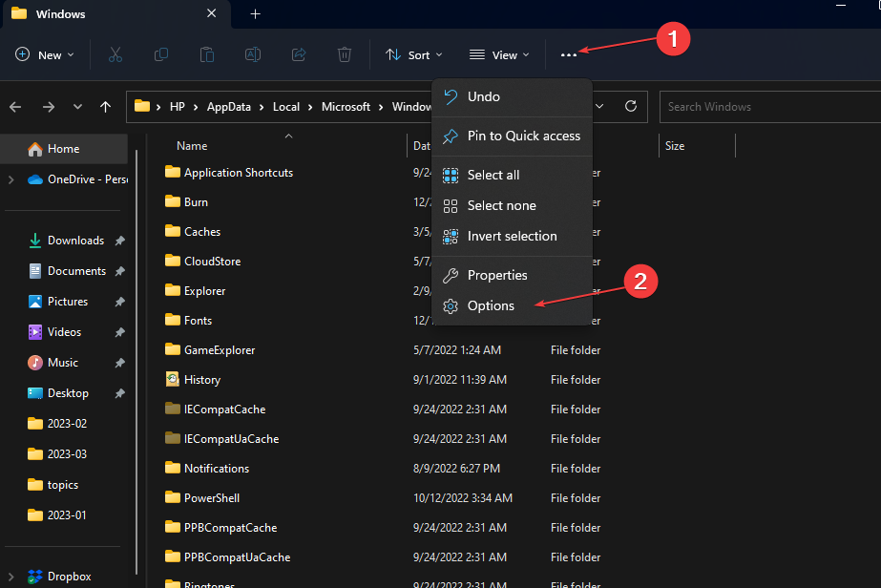The width and height of the screenshot is (881, 588).
Task: Refresh the folder view
Action: (630, 106)
